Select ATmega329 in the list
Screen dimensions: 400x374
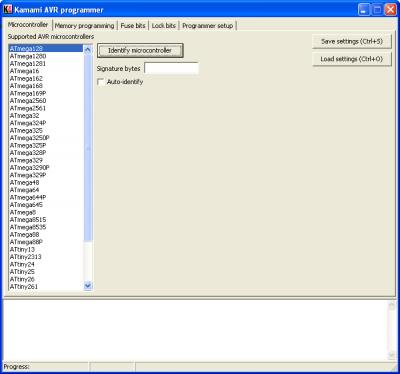pyautogui.click(x=46, y=160)
